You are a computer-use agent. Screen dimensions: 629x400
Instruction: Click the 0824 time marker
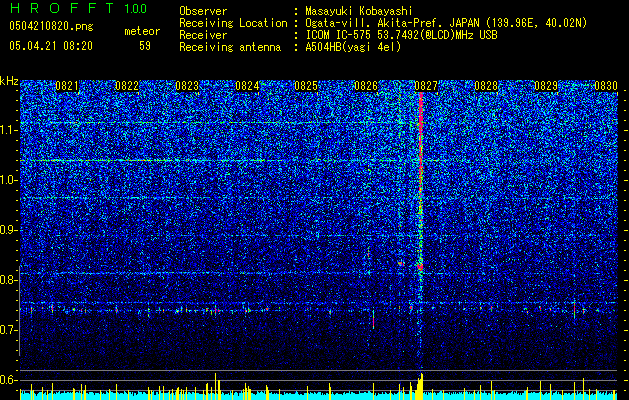(247, 86)
